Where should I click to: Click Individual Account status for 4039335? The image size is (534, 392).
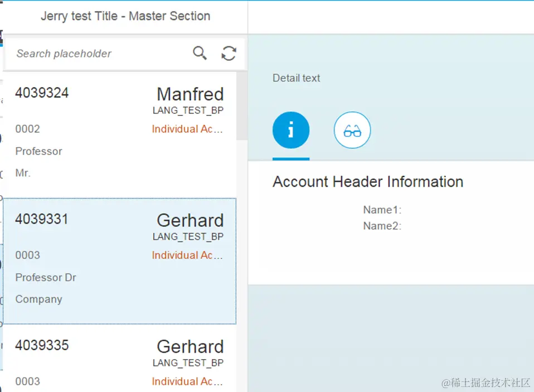click(187, 381)
